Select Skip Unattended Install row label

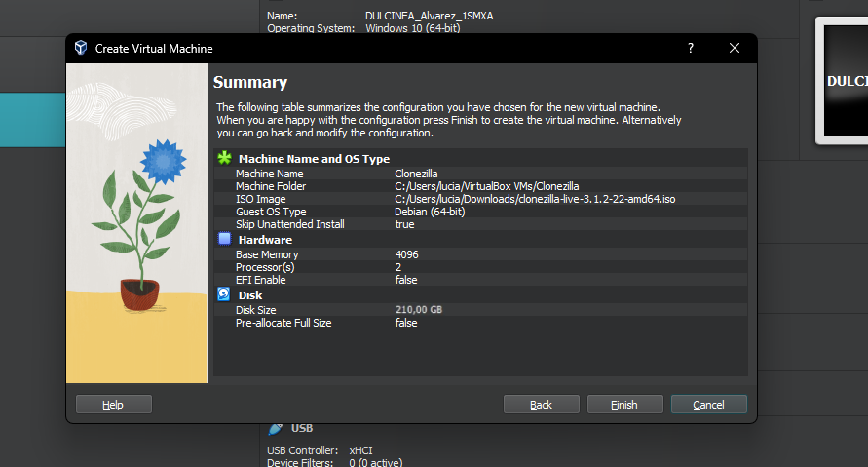point(290,224)
